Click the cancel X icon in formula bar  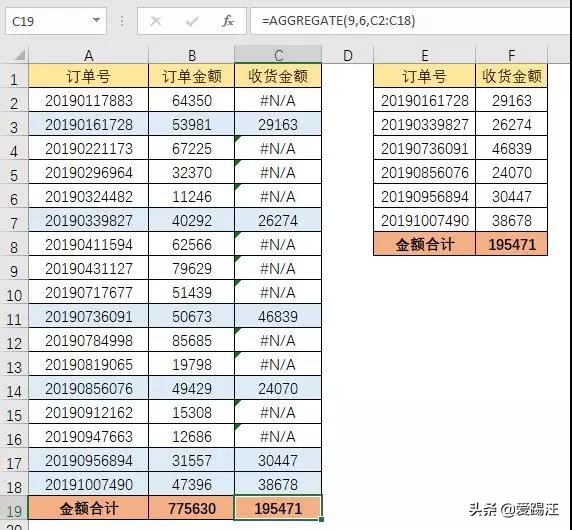click(x=156, y=22)
